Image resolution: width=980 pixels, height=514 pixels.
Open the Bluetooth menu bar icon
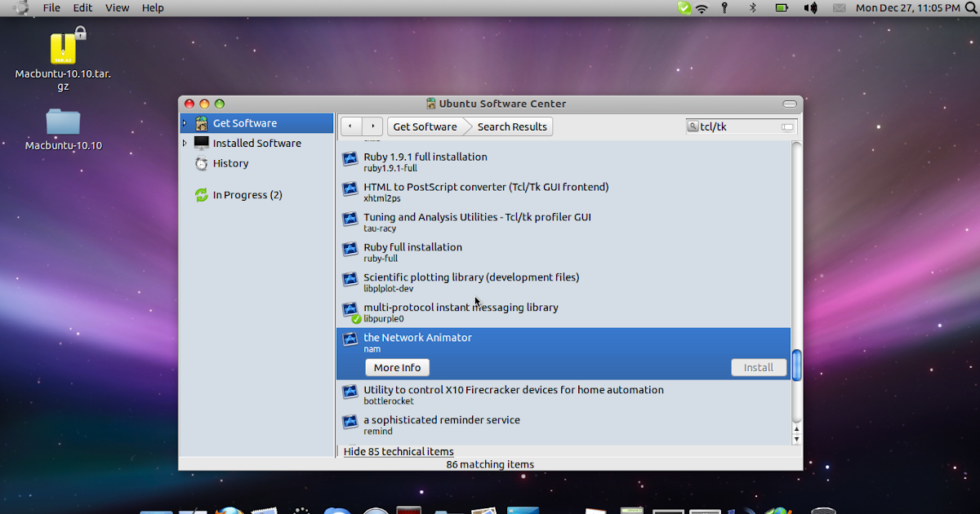point(752,7)
